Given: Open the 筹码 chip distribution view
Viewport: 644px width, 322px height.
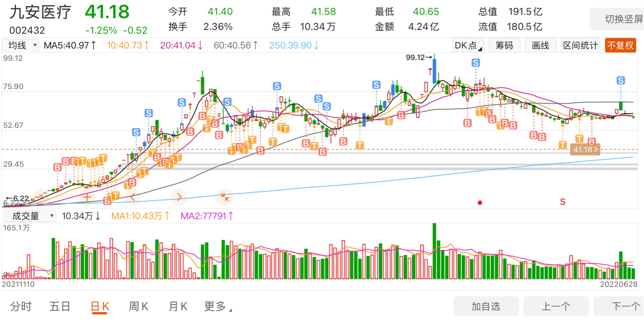Looking at the screenshot, I should 504,45.
